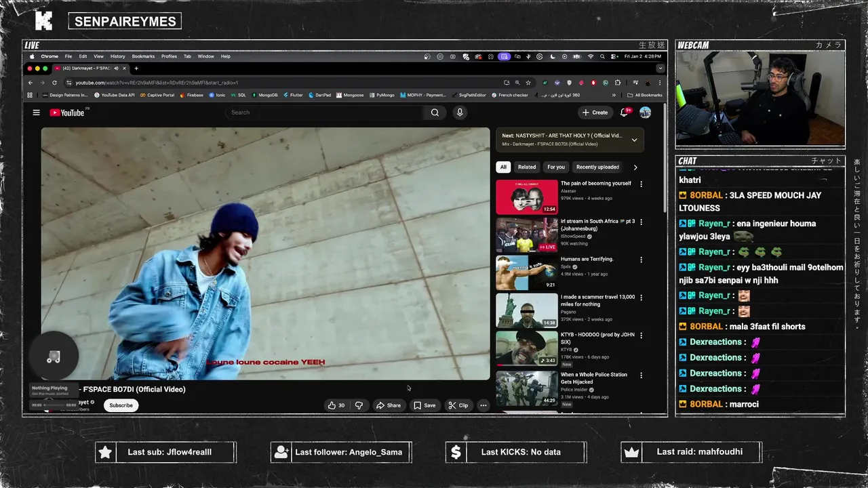Open 'The pain of becoming yourself' thumbnail
The image size is (868, 488).
point(526,197)
